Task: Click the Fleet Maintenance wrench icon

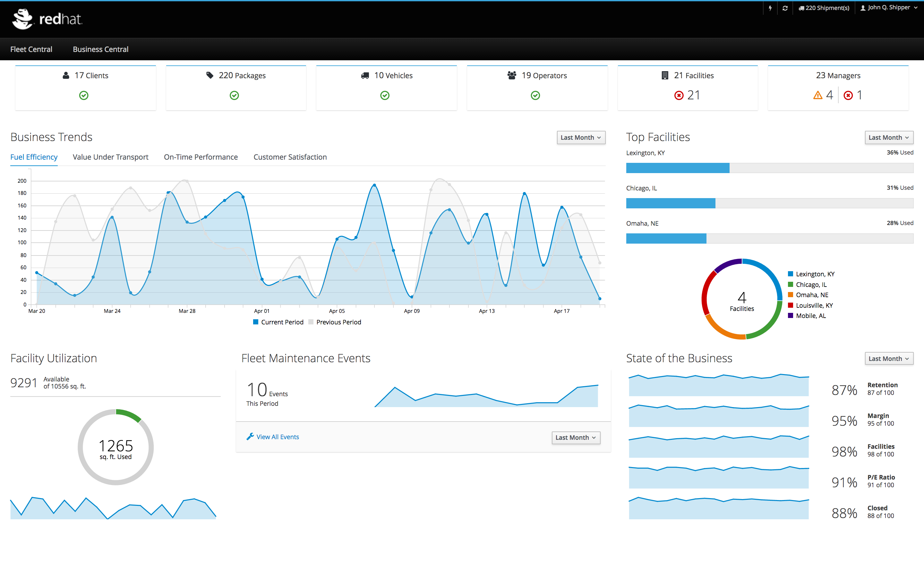Action: coord(250,437)
